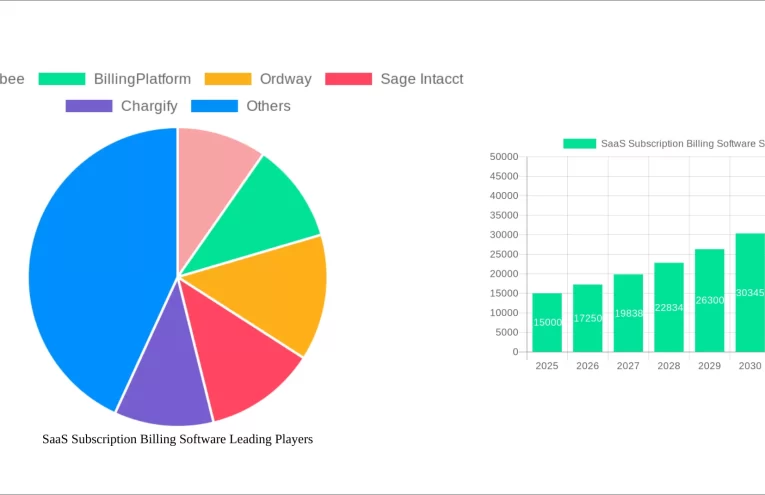Click SaaS Subscription Billing Software bar legend label

coord(683,143)
